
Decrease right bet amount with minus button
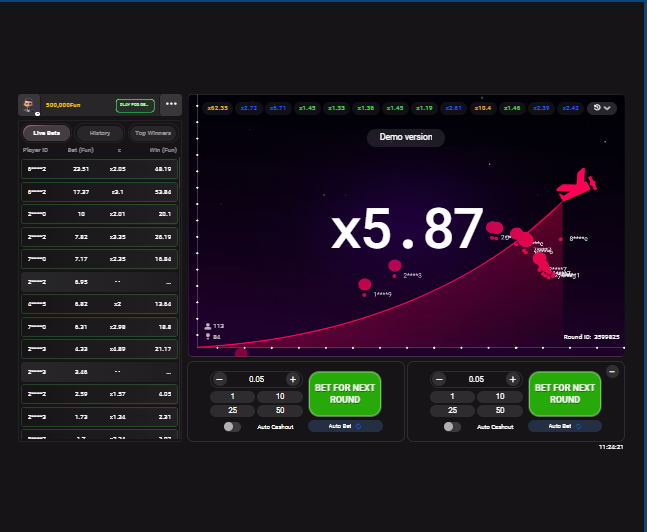pos(440,379)
